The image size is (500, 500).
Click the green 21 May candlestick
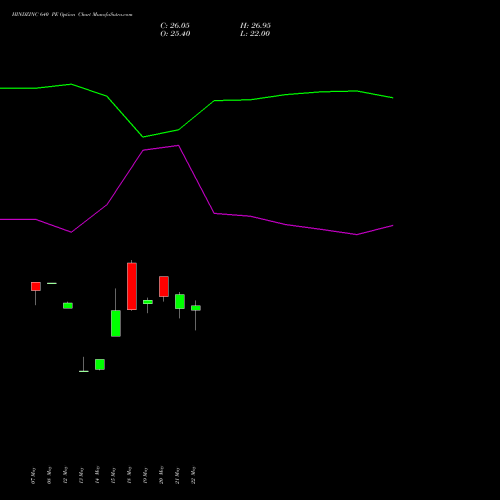point(180,301)
